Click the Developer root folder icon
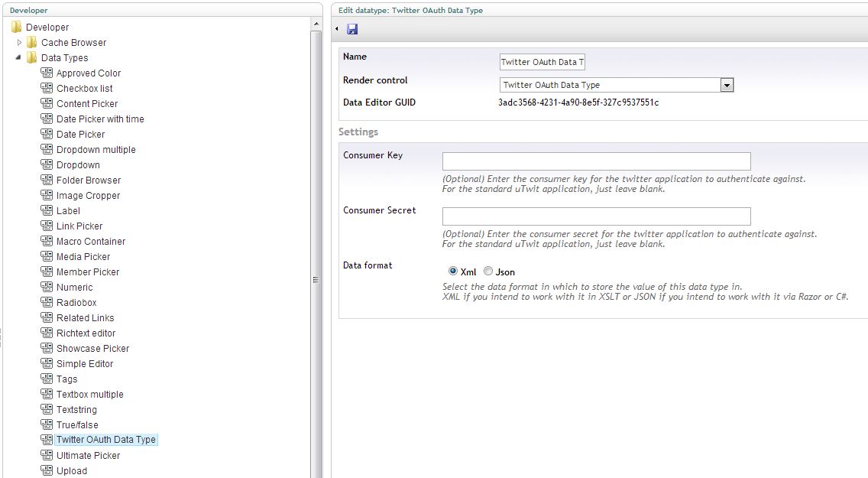Viewport: 868px width, 478px height. [17, 27]
